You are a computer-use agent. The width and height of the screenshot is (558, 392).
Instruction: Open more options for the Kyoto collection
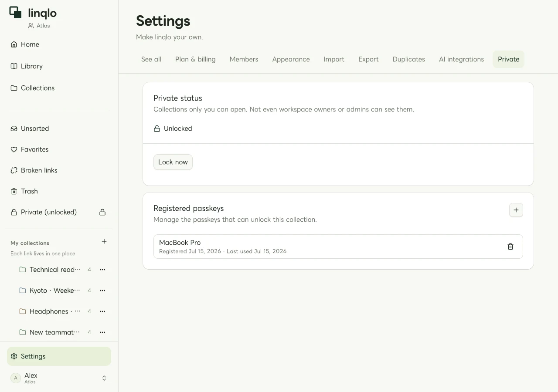[102, 291]
